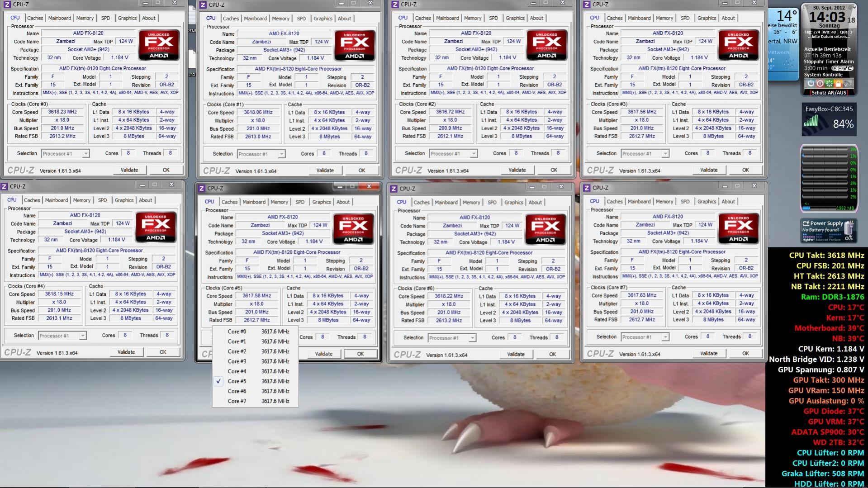Open Selection dropdown in Core #7 window
868x488 pixels.
pos(645,337)
